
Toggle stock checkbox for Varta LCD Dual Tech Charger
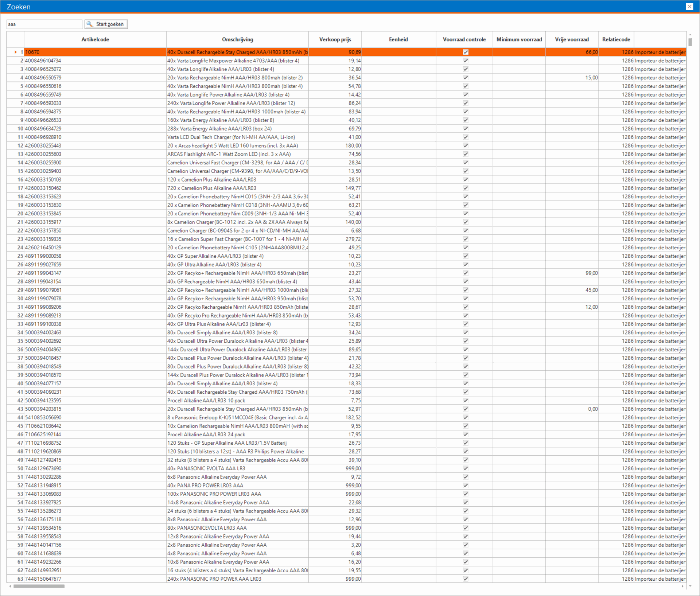point(466,137)
